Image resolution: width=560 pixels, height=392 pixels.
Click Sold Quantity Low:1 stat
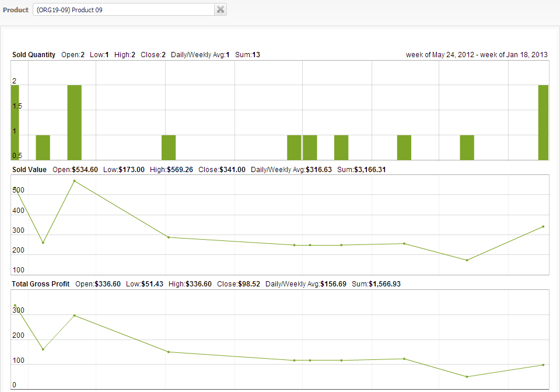[99, 55]
